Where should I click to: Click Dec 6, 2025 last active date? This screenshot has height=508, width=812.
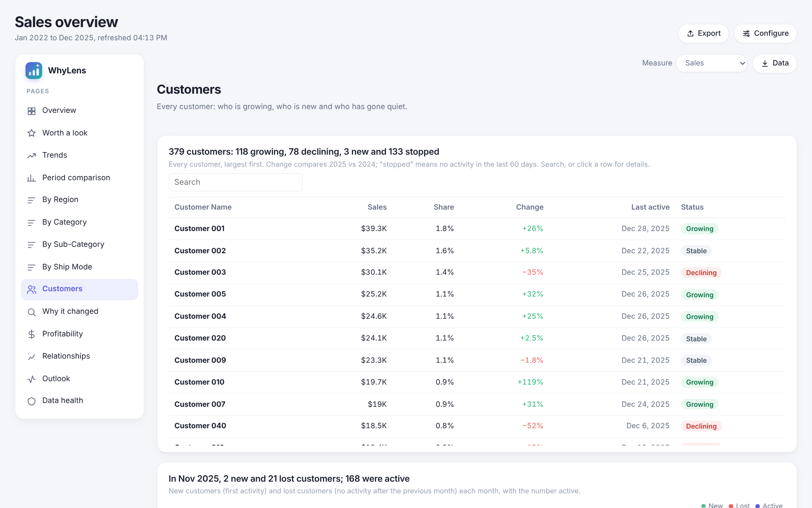coord(648,426)
